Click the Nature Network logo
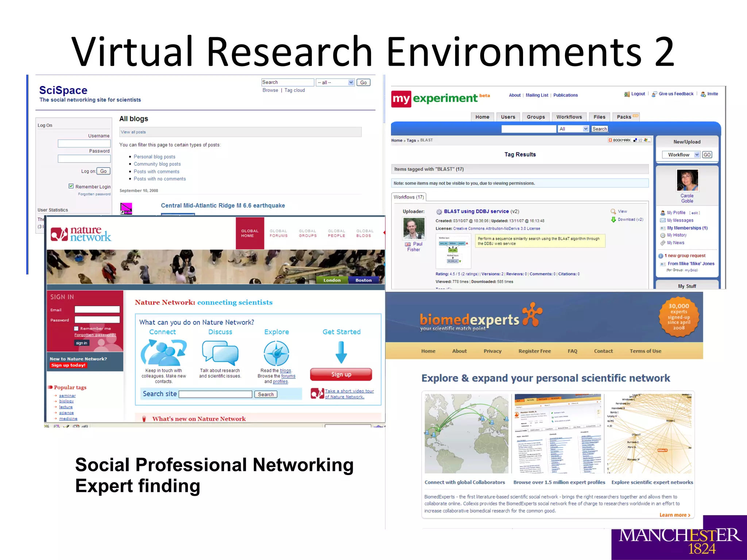The width and height of the screenshot is (747, 560). [81, 234]
